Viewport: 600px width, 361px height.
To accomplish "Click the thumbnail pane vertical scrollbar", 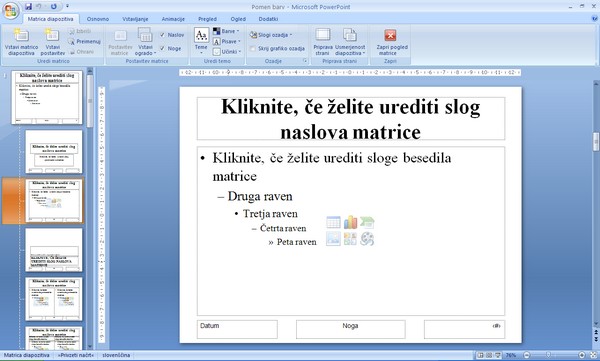I will click(x=90, y=209).
